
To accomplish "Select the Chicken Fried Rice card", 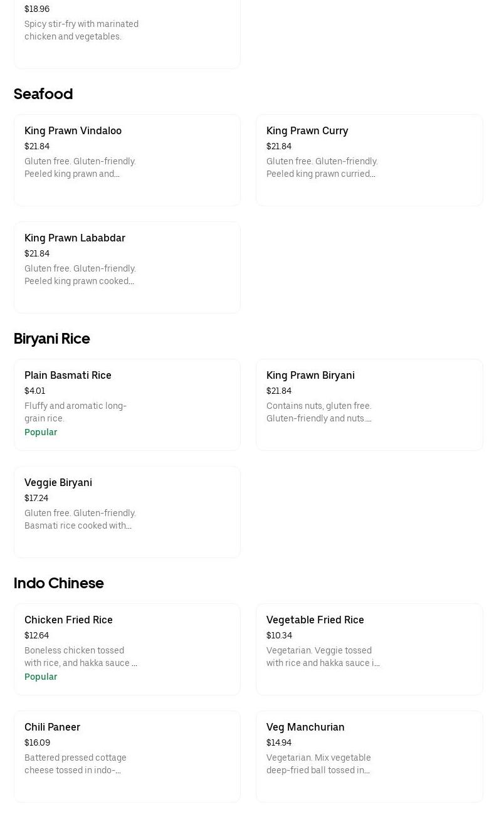I will pyautogui.click(x=127, y=649).
